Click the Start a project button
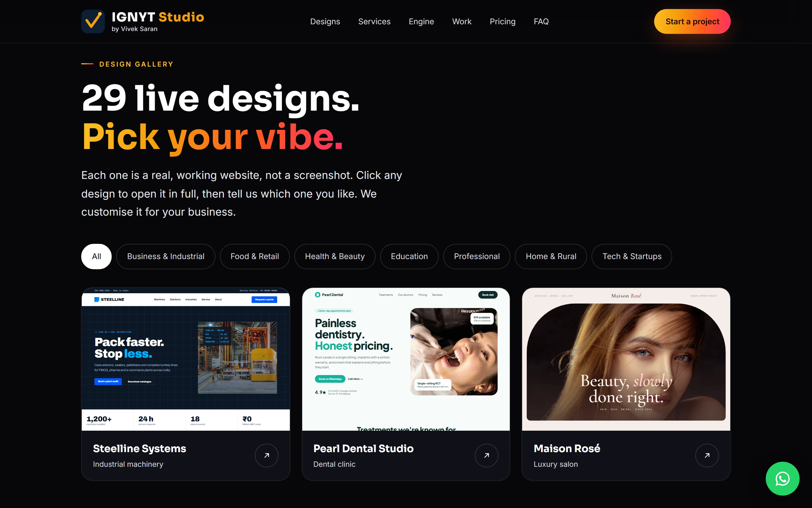 coord(692,21)
